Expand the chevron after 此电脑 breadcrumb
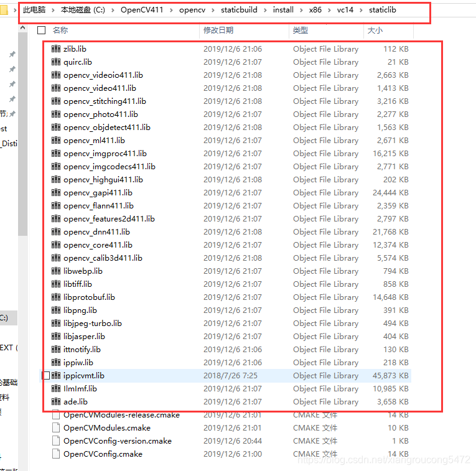 click(53, 10)
